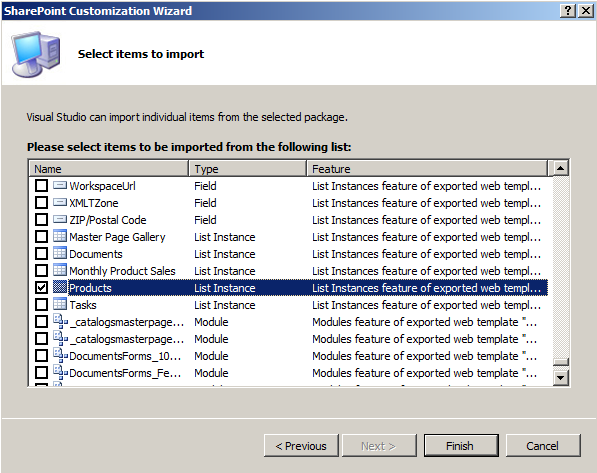
Task: Cancel the import wizard
Action: pos(543,445)
